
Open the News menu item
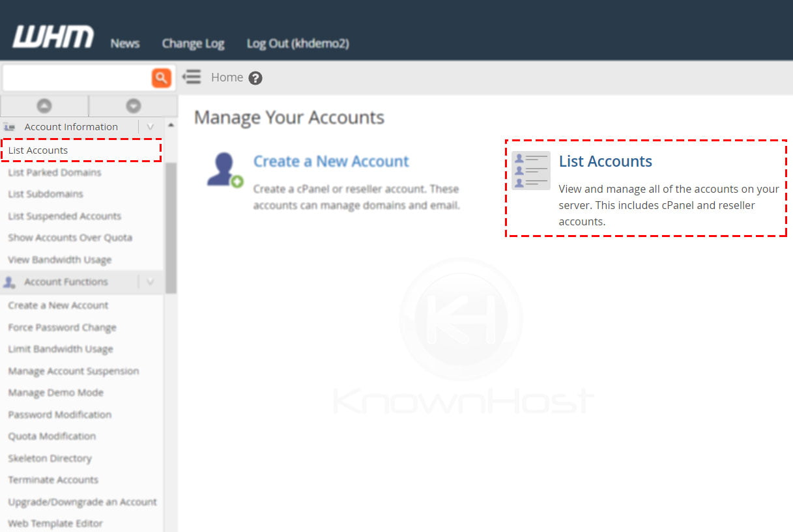tap(124, 44)
